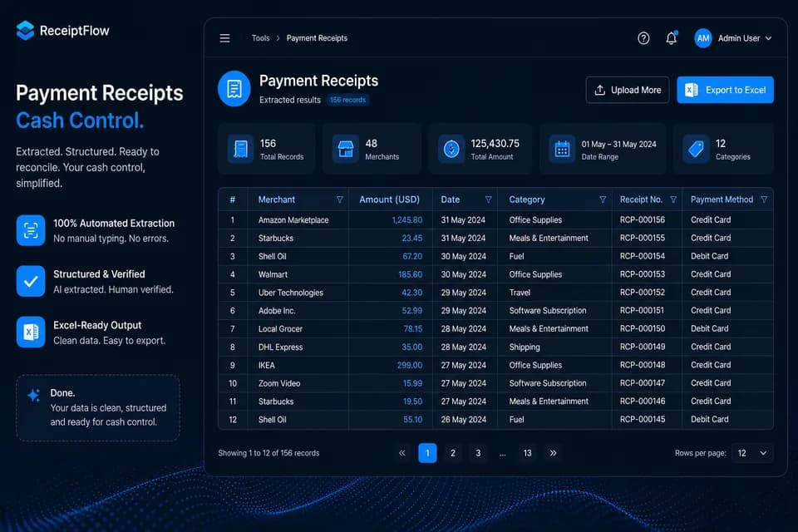798x532 pixels.
Task: Click the Walmart merchant cell
Action: click(x=273, y=274)
